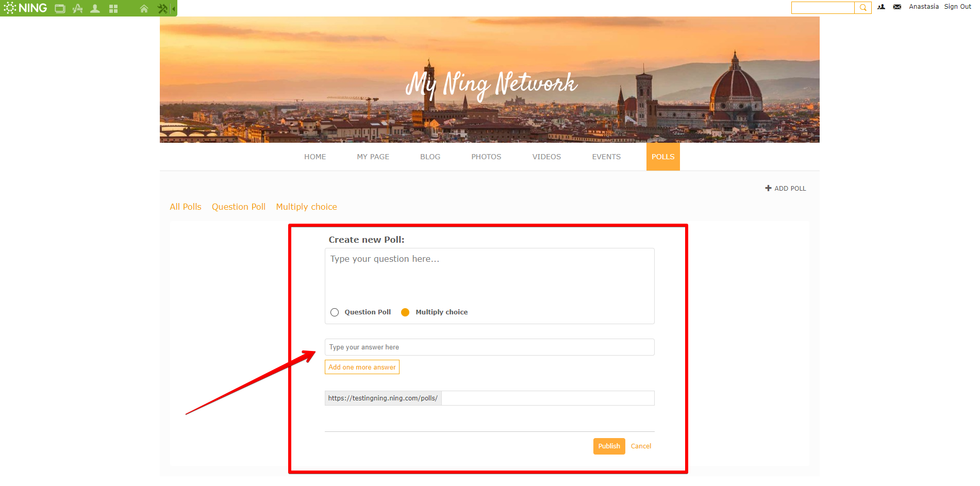Image resolution: width=980 pixels, height=486 pixels.
Task: Open the members person icon in admin bar
Action: click(95, 9)
